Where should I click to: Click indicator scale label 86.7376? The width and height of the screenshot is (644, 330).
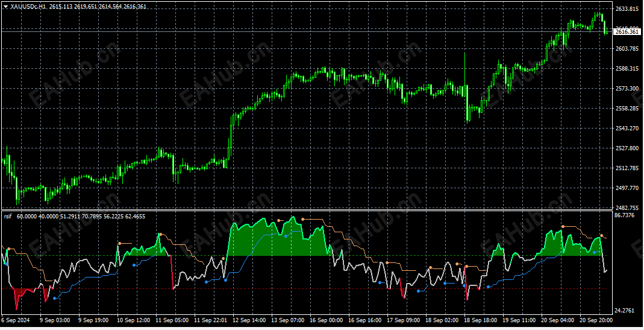(625, 215)
